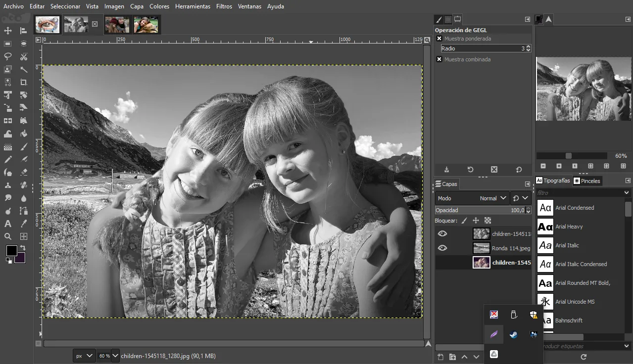
Task: Select the Bucket Fill tool
Action: 24,134
